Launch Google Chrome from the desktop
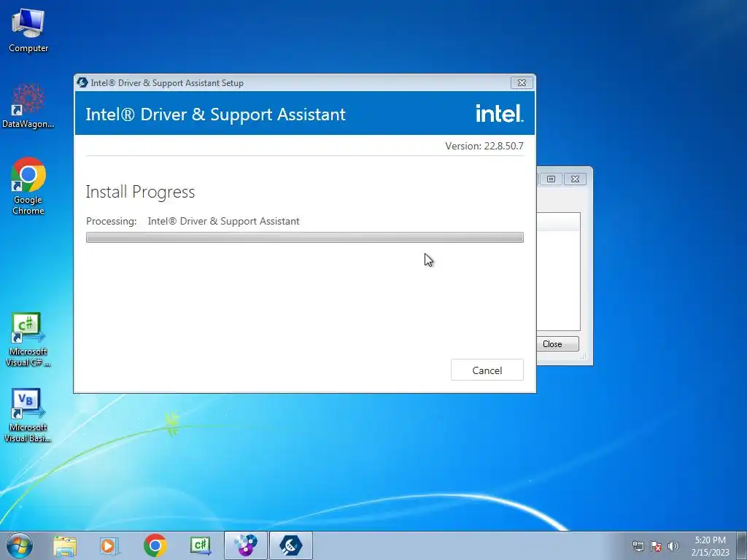Screen dimensions: 747x560 point(28,186)
